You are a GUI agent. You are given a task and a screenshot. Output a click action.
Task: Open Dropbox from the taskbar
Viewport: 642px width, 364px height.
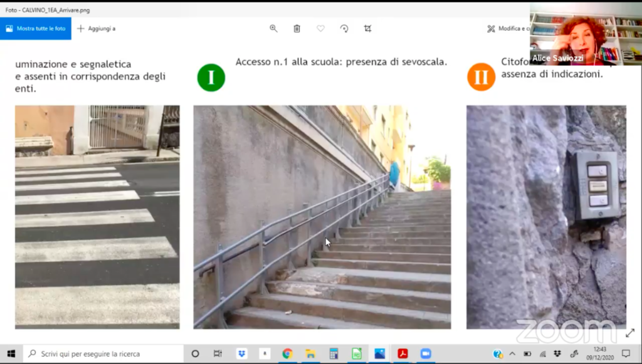click(x=241, y=353)
